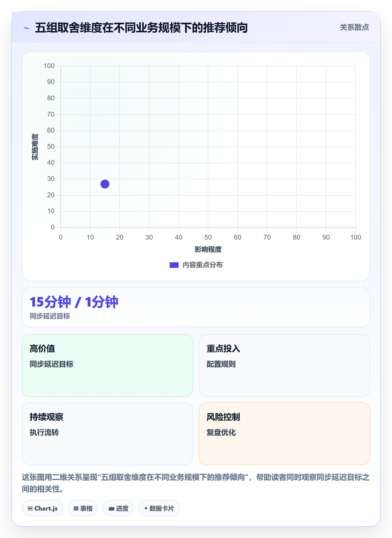The width and height of the screenshot is (392, 538).
Task: Click the diamond icon in 数据卡片 chip
Action: [x=146, y=508]
